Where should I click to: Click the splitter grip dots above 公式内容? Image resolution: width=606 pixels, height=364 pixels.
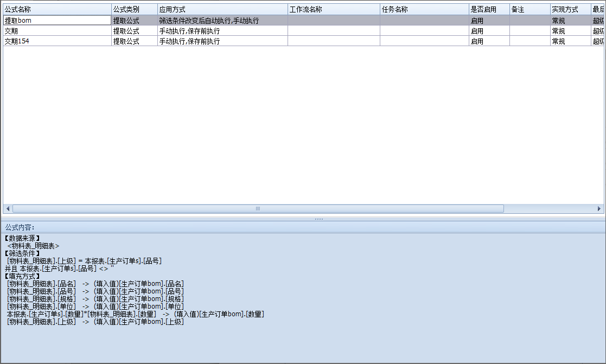319,219
